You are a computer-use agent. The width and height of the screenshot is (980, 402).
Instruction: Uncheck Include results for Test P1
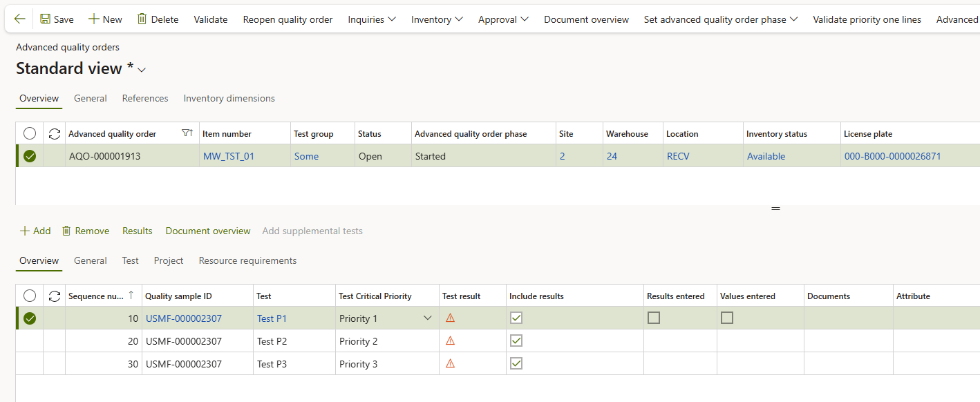click(516, 318)
